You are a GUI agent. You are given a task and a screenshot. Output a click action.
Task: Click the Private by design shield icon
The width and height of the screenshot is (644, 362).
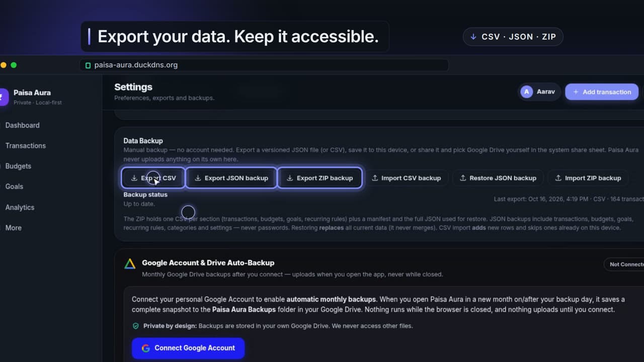(135, 326)
